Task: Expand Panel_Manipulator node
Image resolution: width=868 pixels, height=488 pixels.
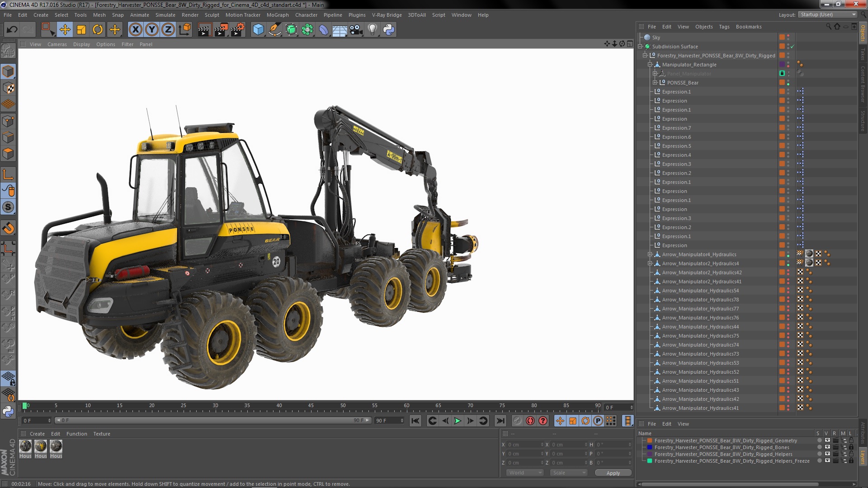Action: (x=655, y=74)
